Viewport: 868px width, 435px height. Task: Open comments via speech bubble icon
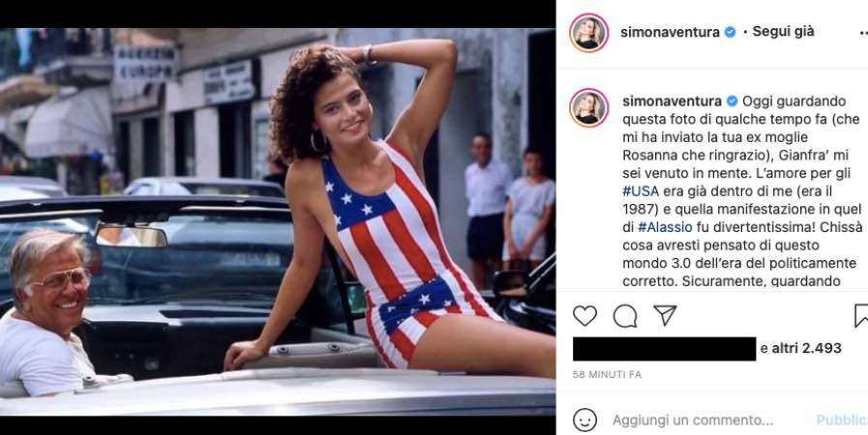pyautogui.click(x=625, y=316)
